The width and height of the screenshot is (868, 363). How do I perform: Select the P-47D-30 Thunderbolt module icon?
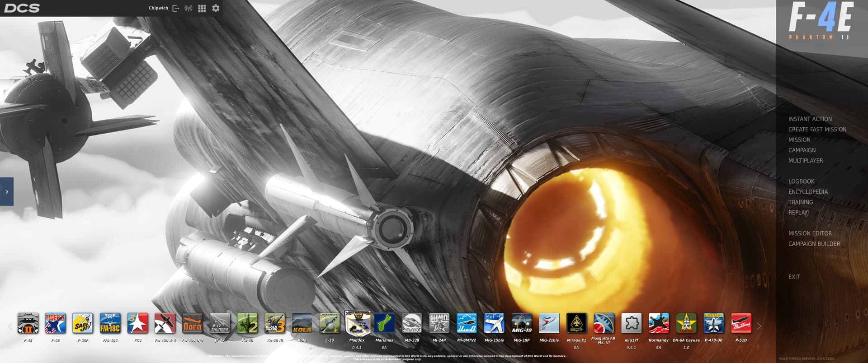[713, 323]
